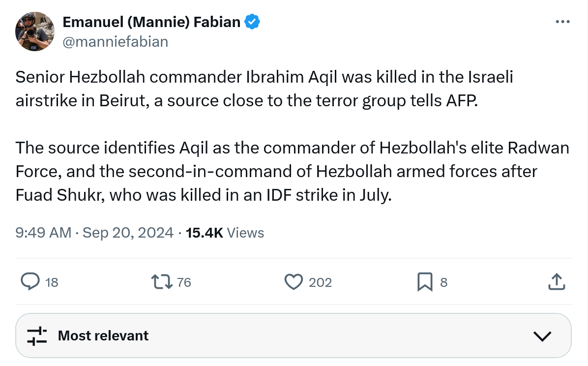Click the 76 reposts count
Screen dimensions: 588x366
click(x=184, y=282)
